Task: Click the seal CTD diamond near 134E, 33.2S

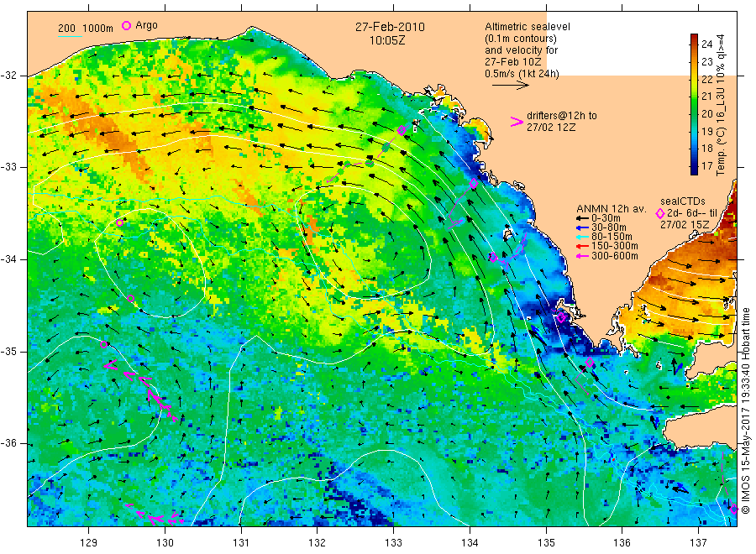Action: (x=474, y=183)
